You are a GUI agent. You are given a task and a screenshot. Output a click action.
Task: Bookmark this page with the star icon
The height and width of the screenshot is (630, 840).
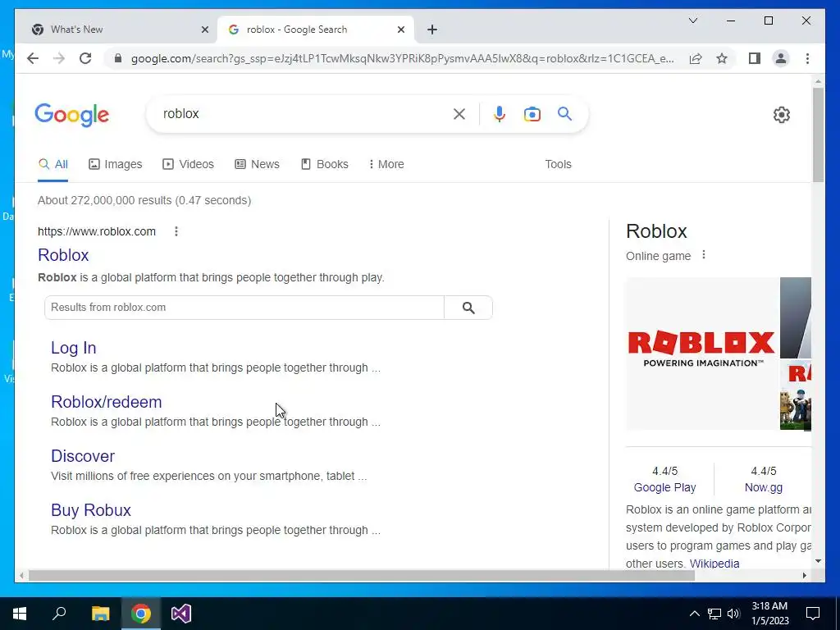(x=722, y=58)
